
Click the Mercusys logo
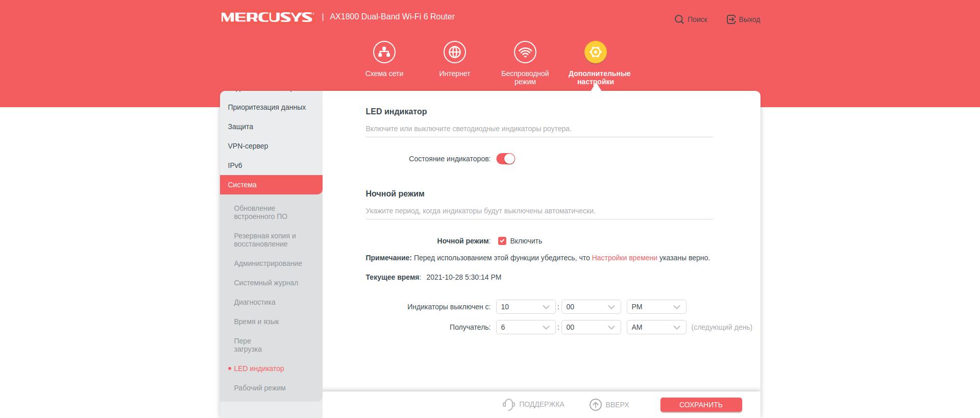[x=267, y=17]
